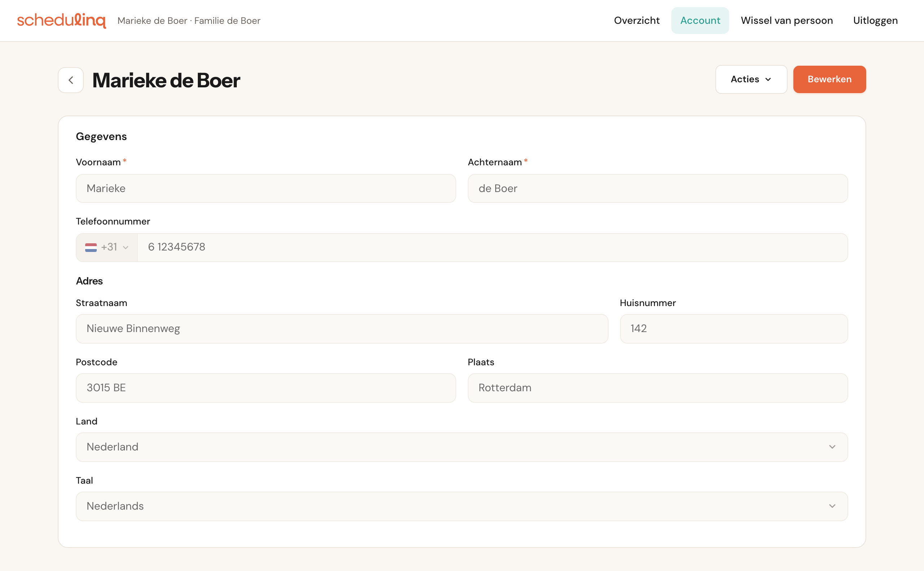924x571 pixels.
Task: Open the Acties dropdown menu
Action: pyautogui.click(x=751, y=79)
